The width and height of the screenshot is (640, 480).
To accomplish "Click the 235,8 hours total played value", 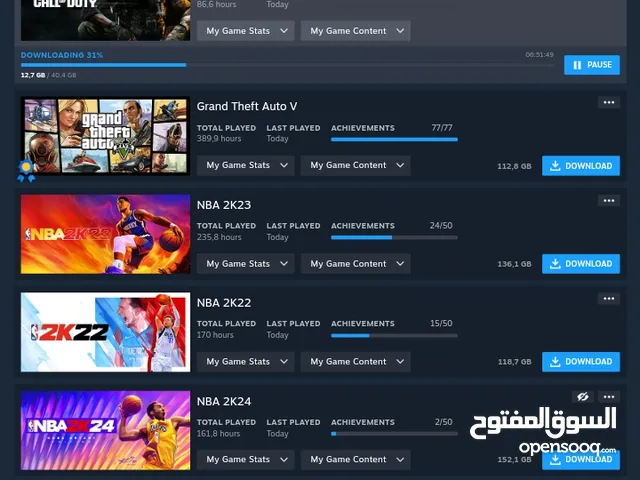I will pos(219,237).
